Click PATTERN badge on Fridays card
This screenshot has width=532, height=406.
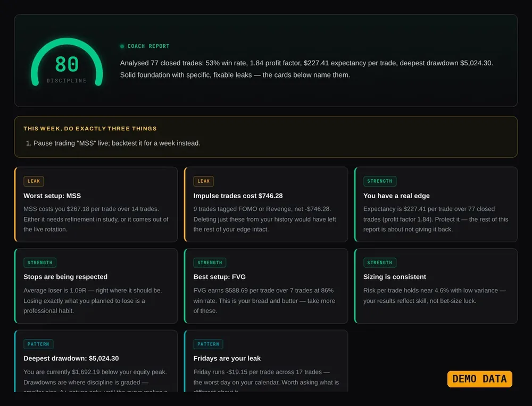209,344
